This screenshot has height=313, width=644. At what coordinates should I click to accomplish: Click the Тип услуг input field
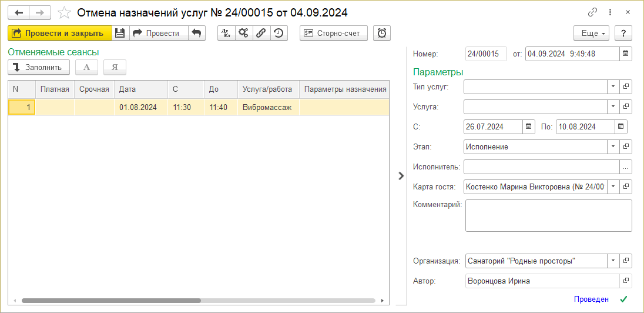535,86
